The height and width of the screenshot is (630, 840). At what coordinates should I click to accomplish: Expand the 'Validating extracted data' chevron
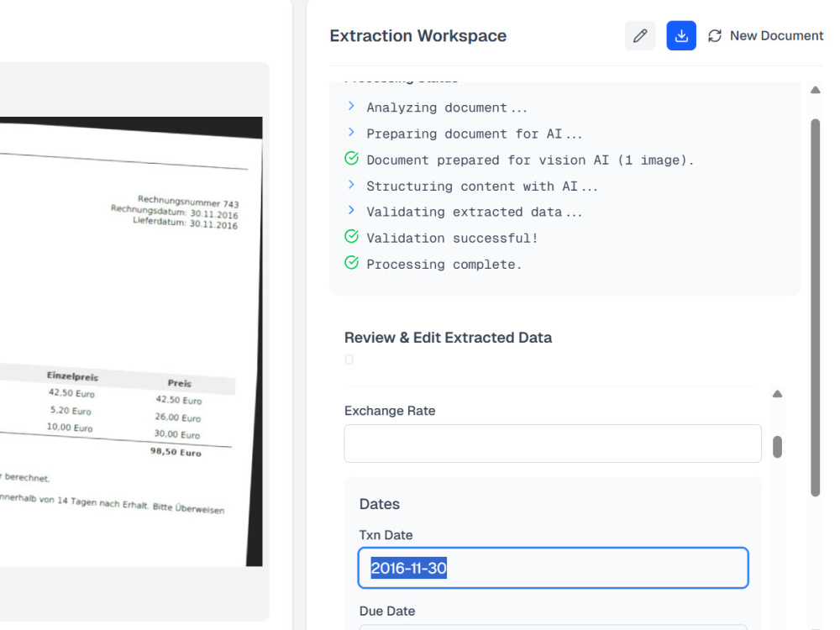click(x=351, y=211)
